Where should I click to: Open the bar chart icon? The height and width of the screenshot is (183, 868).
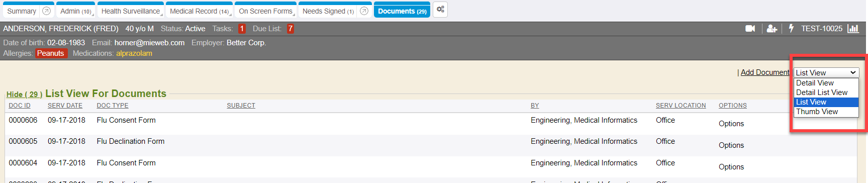(853, 29)
